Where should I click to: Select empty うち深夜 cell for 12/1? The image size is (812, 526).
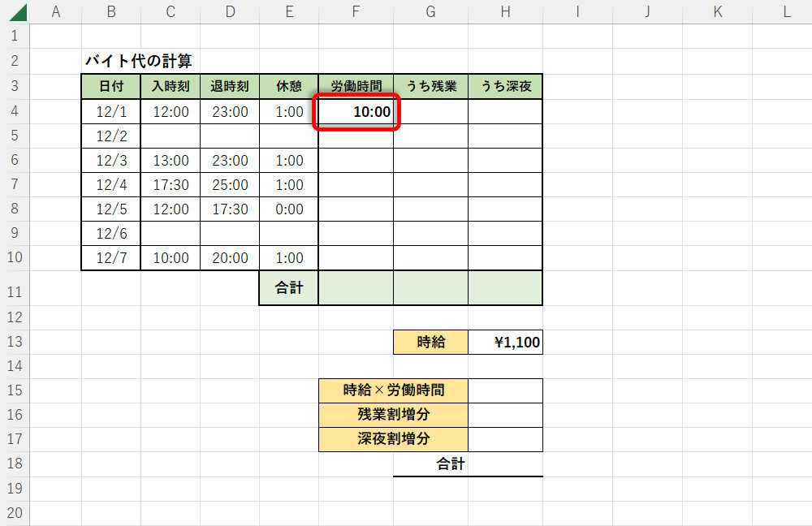(505, 111)
